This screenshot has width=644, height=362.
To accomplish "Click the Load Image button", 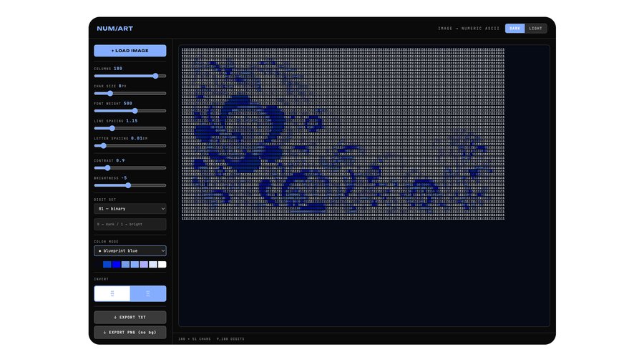I will point(130,51).
